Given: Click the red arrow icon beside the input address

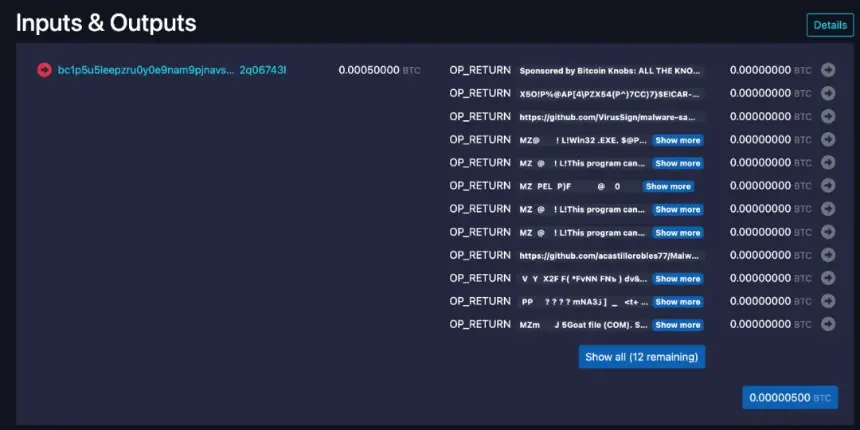Looking at the screenshot, I should pyautogui.click(x=44, y=70).
